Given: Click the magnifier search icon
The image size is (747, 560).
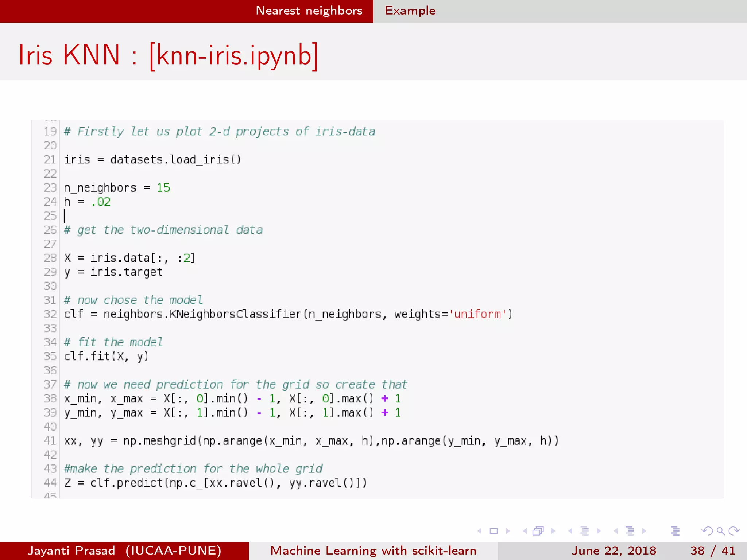Looking at the screenshot, I should tap(720, 531).
